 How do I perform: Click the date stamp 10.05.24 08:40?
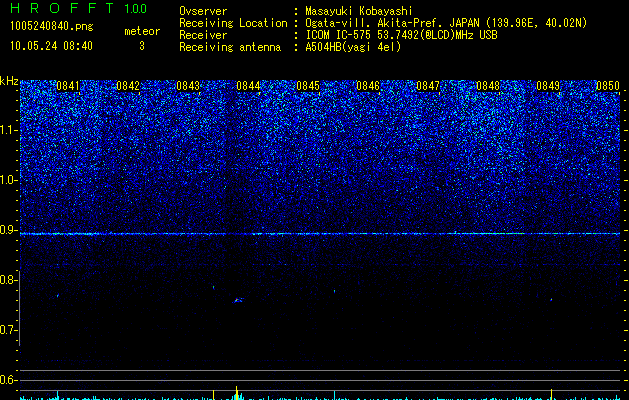51,46
